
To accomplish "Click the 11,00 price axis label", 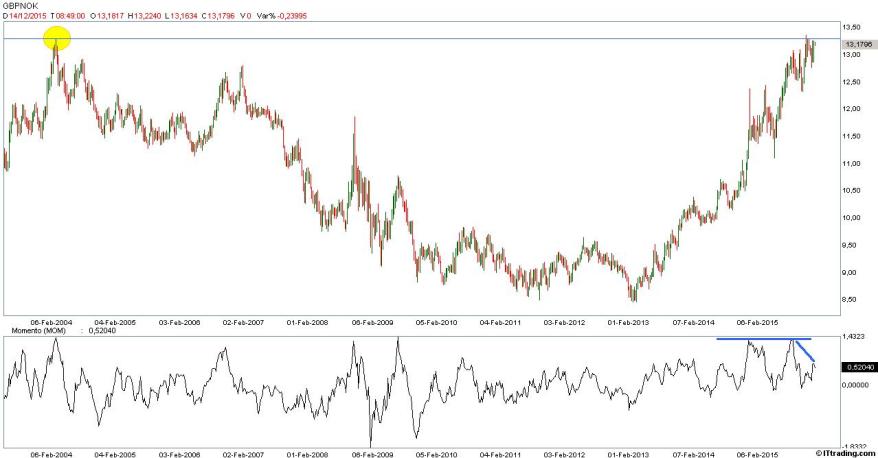I will click(x=851, y=163).
